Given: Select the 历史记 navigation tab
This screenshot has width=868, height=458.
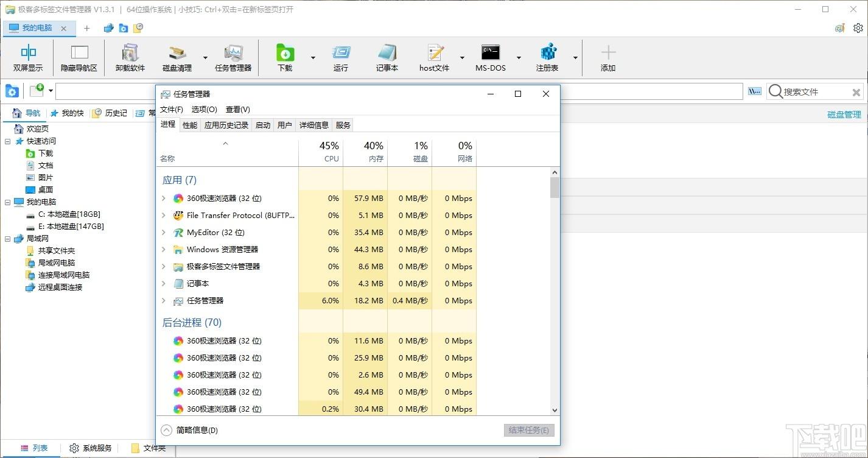Looking at the screenshot, I should click(x=110, y=113).
